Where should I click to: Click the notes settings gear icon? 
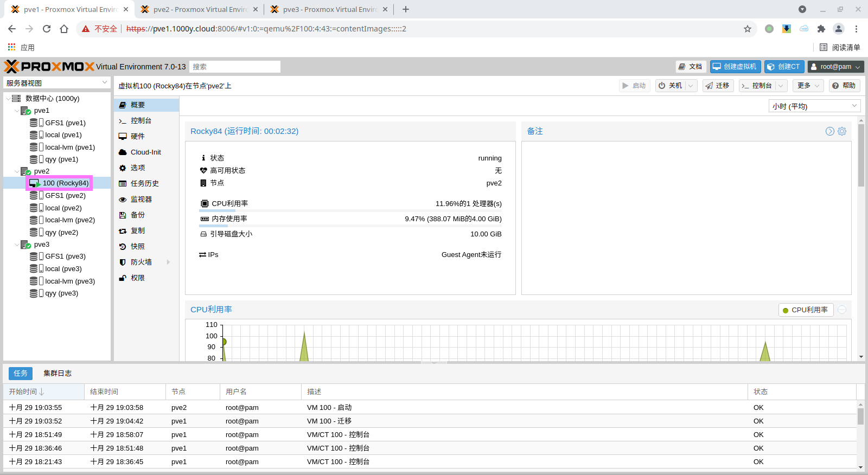(842, 131)
